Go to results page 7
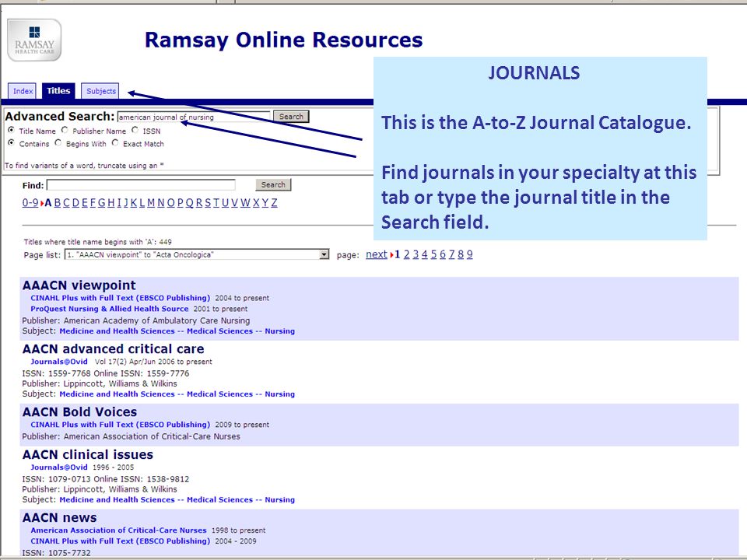 pyautogui.click(x=451, y=254)
